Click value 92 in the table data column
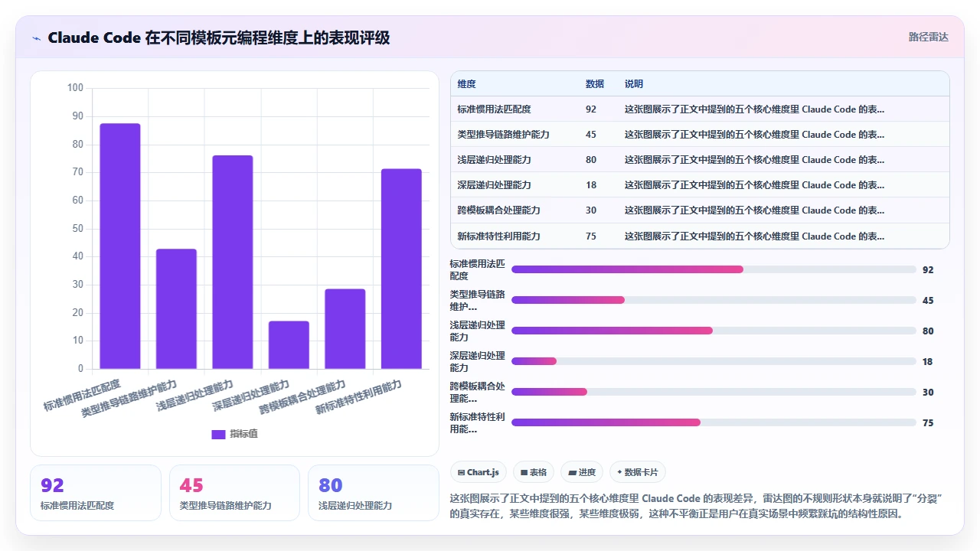 (x=591, y=109)
